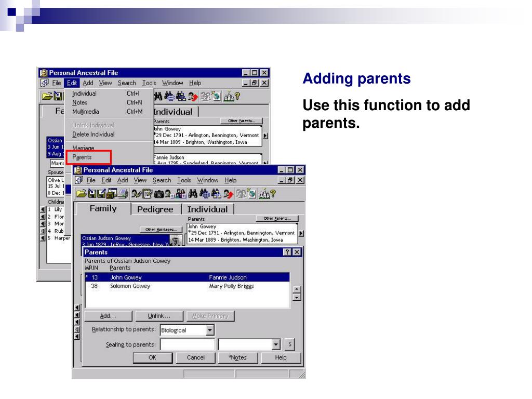Click the Find binoculars icon in front toolbar
The height and width of the screenshot is (399, 532).
pyautogui.click(x=192, y=194)
